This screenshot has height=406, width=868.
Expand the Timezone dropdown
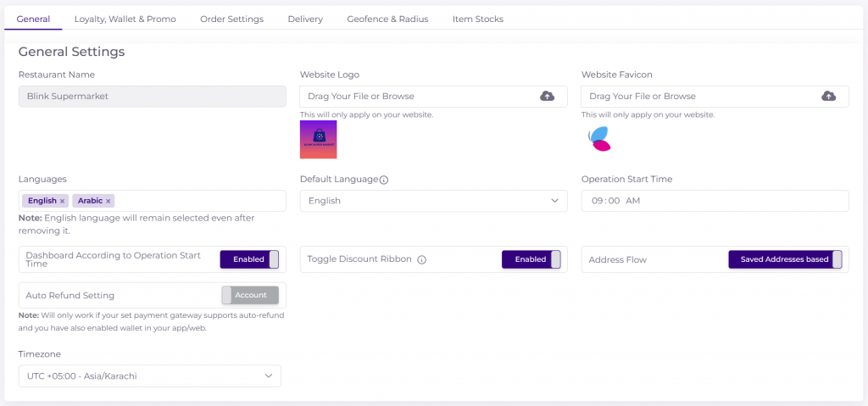(149, 375)
